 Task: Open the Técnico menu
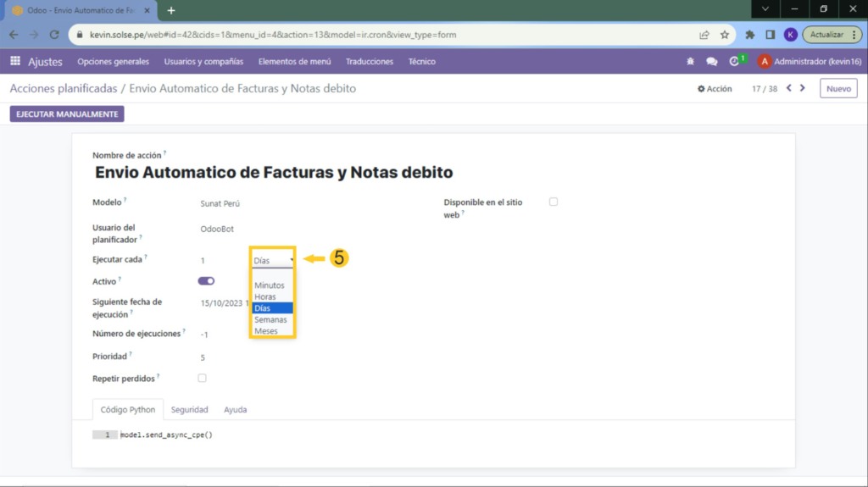pyautogui.click(x=421, y=62)
